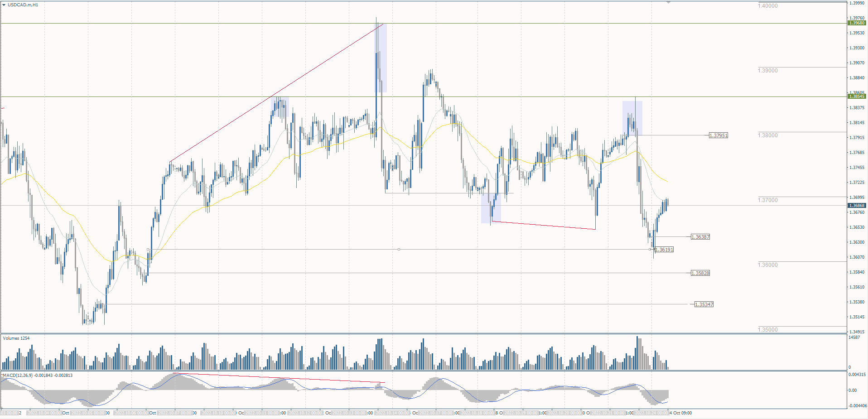
Task: Select the 1.36191 price level label
Action: 664,250
